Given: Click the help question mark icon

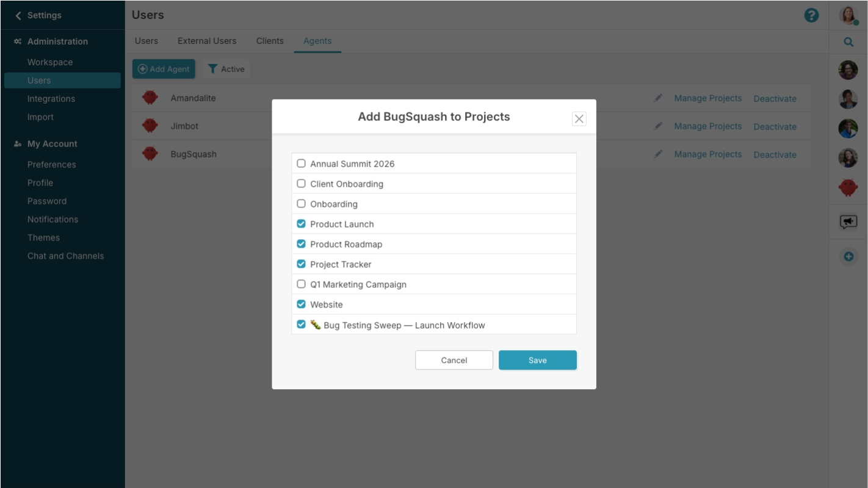Looking at the screenshot, I should (811, 15).
